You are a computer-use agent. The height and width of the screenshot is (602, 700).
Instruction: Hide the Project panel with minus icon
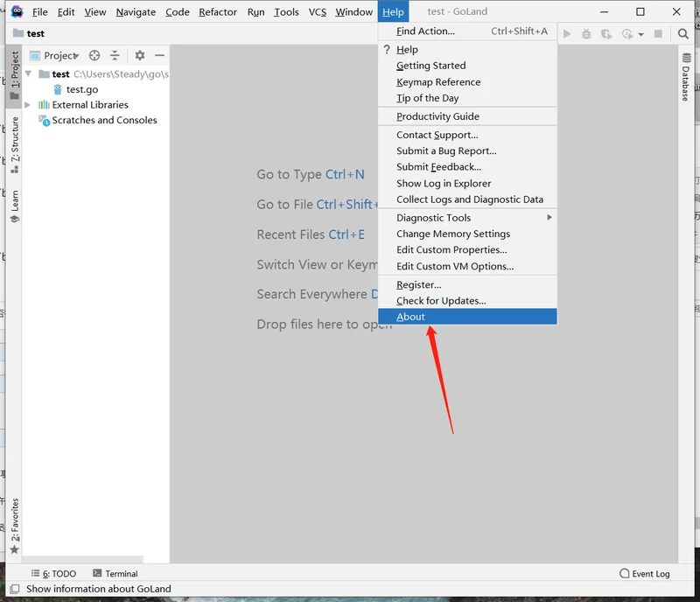coord(157,55)
